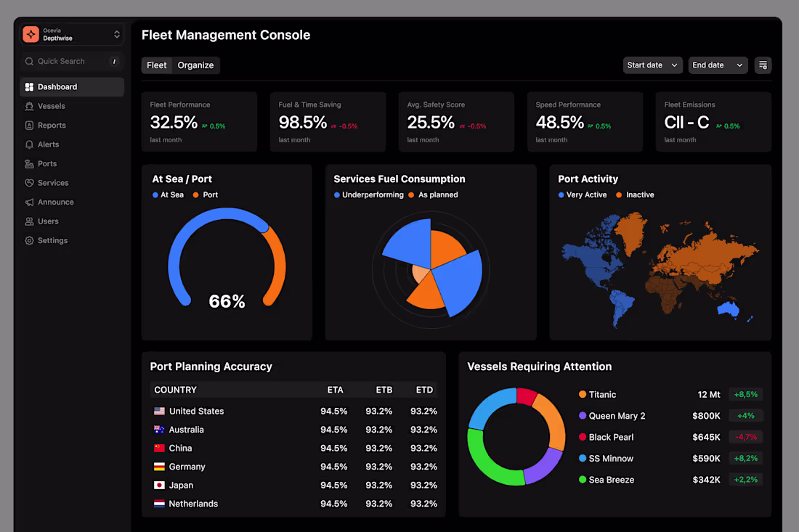Click the Ports icon in sidebar

pyautogui.click(x=29, y=163)
